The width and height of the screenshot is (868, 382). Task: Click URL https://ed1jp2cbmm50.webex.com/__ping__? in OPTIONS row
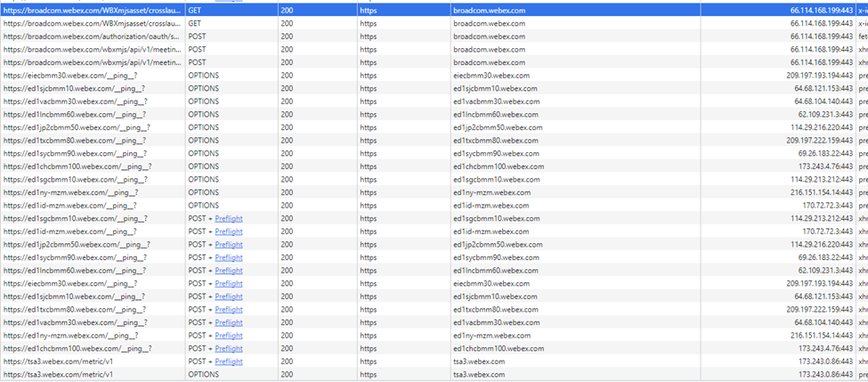(77, 128)
